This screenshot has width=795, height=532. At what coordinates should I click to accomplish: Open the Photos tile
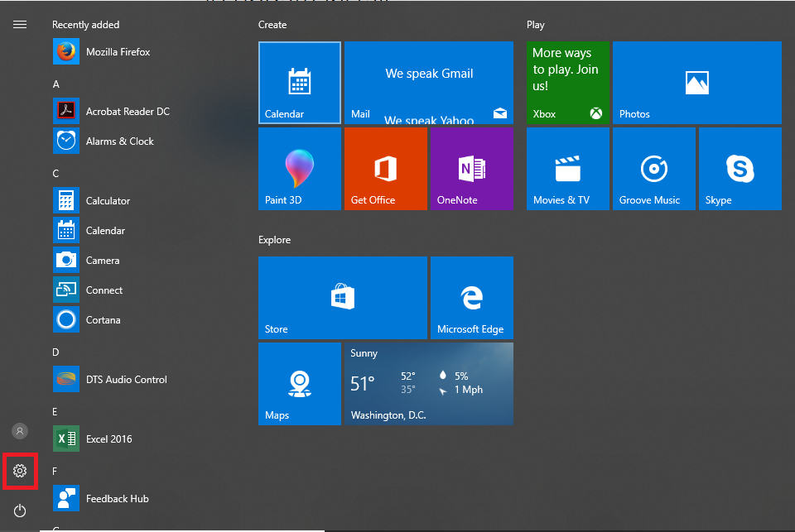tap(697, 83)
